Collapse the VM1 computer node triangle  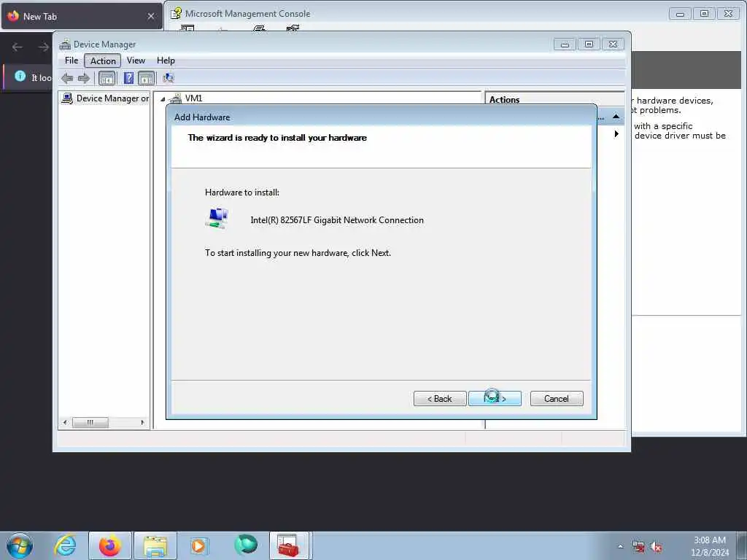[x=163, y=99]
